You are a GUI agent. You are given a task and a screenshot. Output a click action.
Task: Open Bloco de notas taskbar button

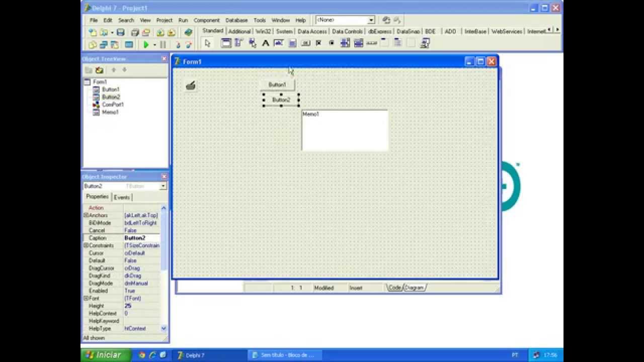286,355
